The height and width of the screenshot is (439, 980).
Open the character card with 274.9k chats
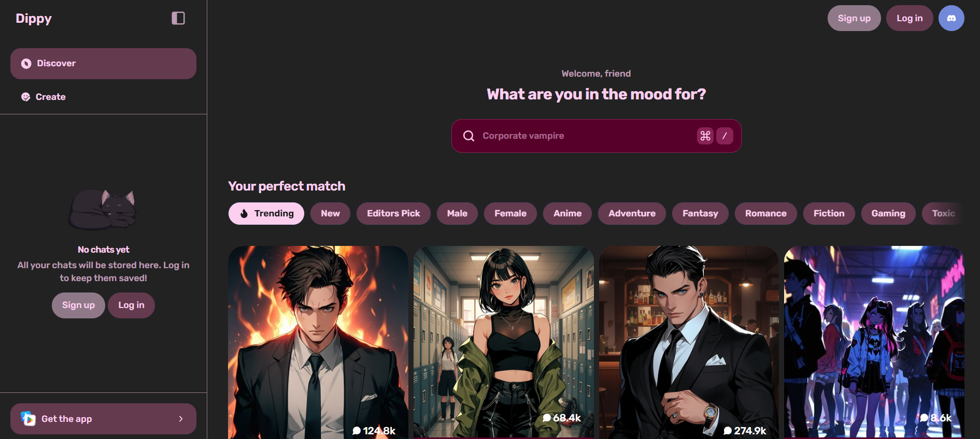click(689, 342)
